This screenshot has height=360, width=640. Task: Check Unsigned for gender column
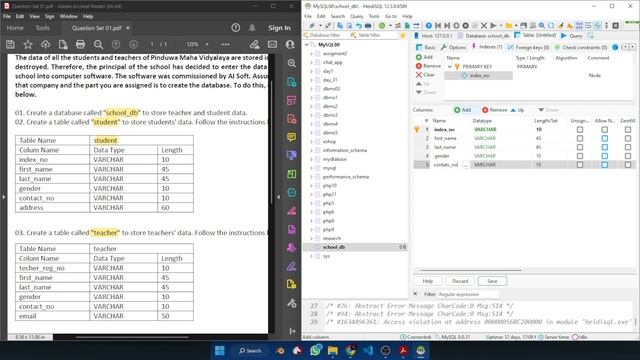coord(580,156)
